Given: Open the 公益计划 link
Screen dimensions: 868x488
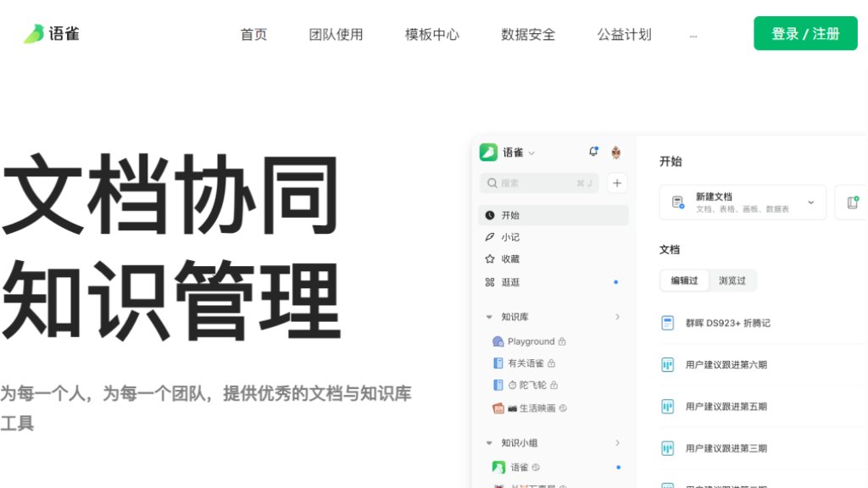Looking at the screenshot, I should (x=623, y=35).
